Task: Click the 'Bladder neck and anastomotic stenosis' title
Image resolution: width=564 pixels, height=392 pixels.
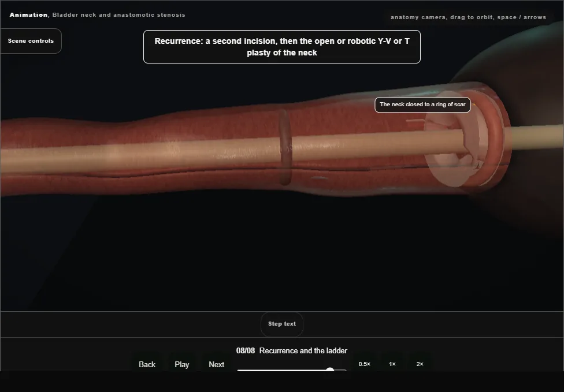Action: pos(118,15)
